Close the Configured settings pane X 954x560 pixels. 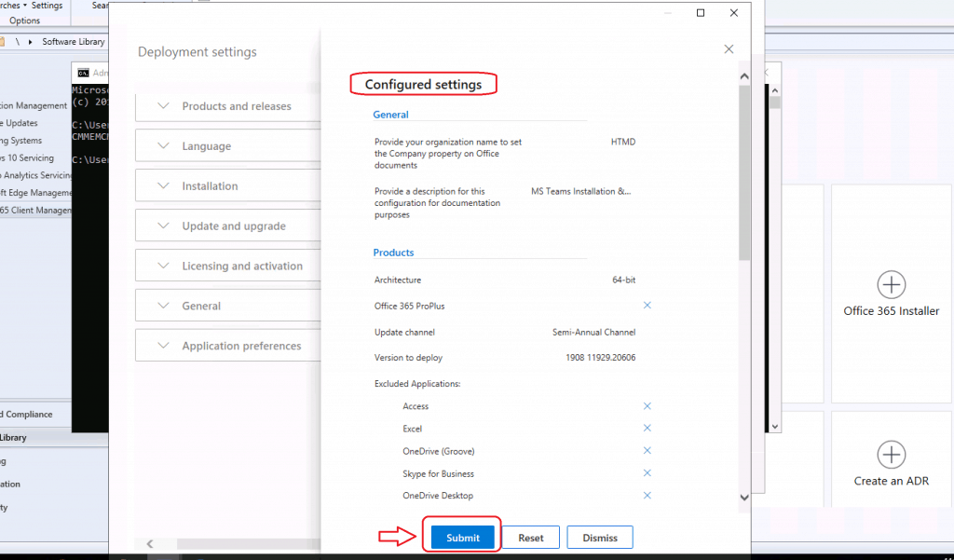[729, 49]
